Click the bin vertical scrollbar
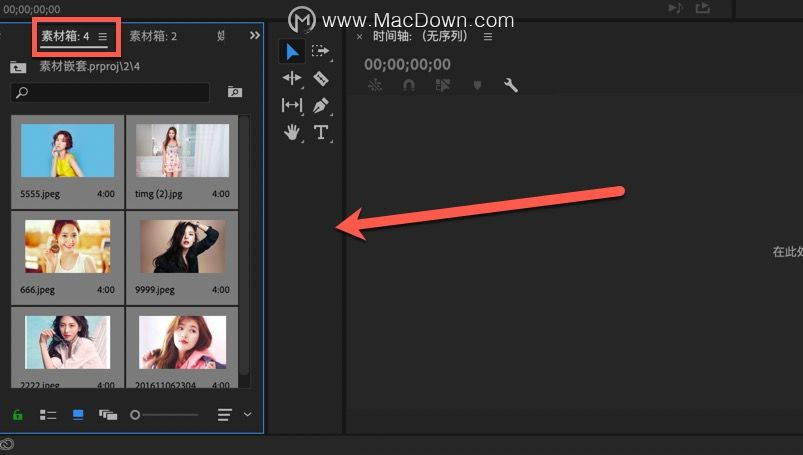The width and height of the screenshot is (803, 455). click(x=244, y=246)
